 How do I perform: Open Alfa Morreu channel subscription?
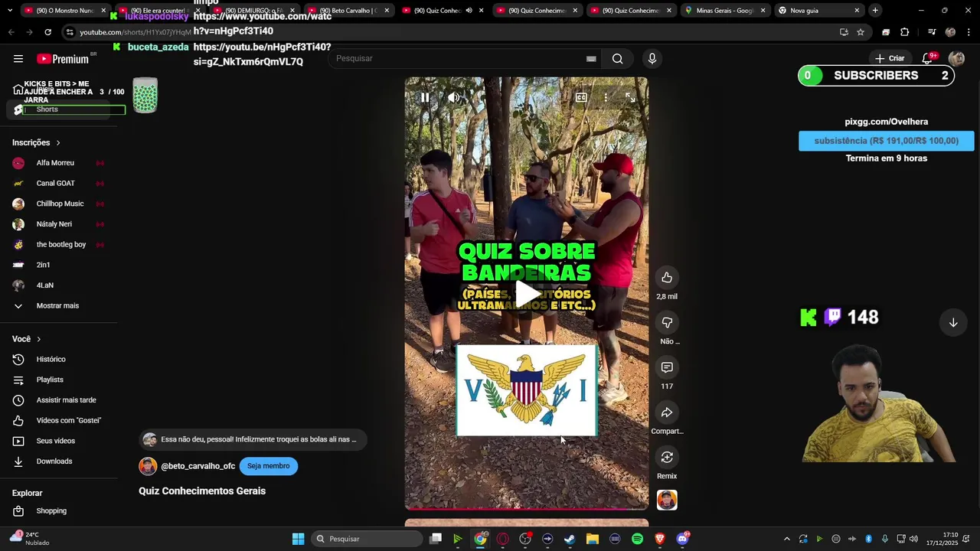click(x=58, y=163)
